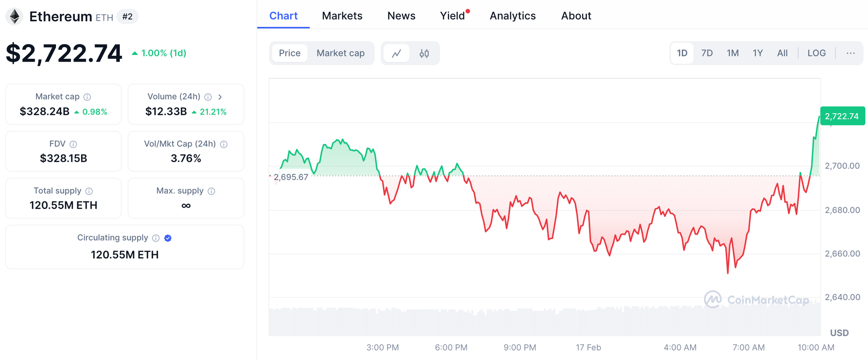Open the three-dots more options menu
The width and height of the screenshot is (868, 360).
(x=850, y=53)
